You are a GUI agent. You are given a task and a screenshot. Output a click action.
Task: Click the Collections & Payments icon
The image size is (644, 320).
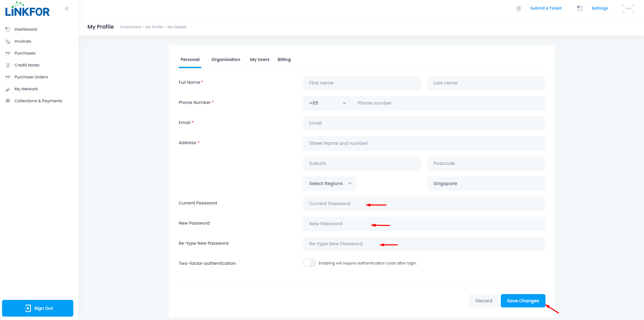(x=8, y=101)
